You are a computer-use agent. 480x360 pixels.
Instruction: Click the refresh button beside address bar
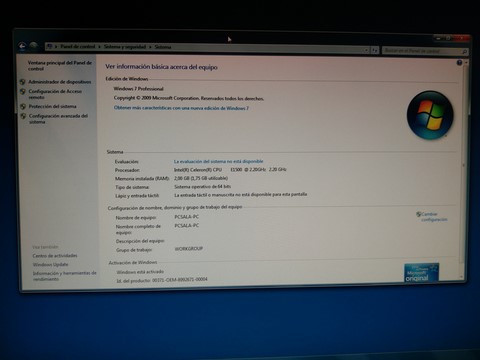click(x=375, y=50)
